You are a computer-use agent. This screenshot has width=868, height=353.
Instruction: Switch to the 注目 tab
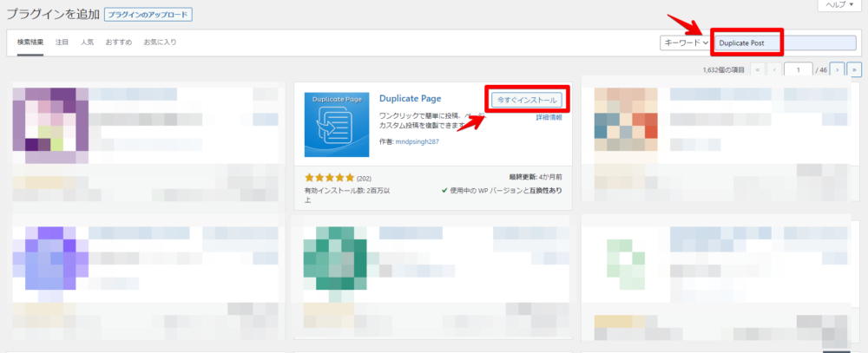(62, 42)
